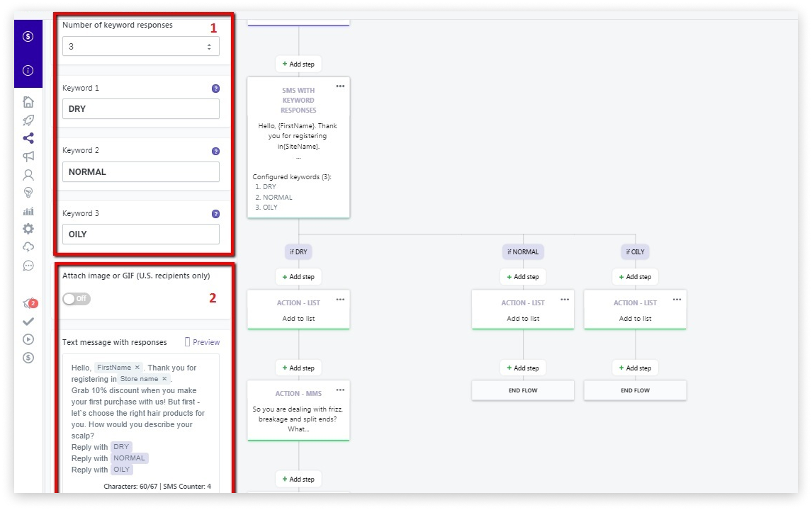This screenshot has height=510, width=812.
Task: Click 'Configured keywords (3):' text in card
Action: pos(292,177)
